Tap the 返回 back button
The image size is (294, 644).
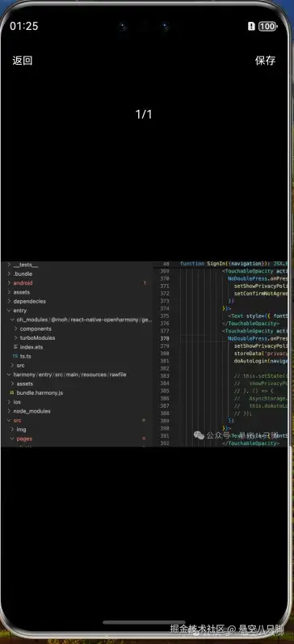(x=22, y=61)
